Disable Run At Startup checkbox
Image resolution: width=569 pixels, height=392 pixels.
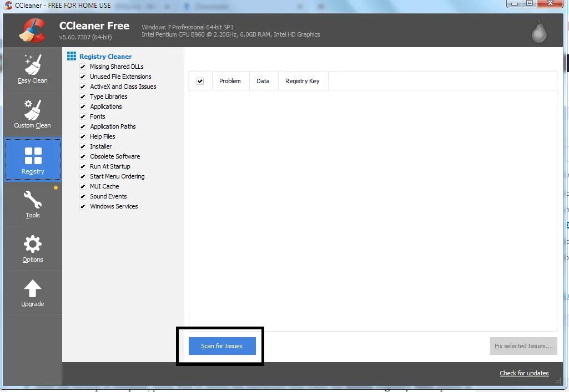point(83,166)
